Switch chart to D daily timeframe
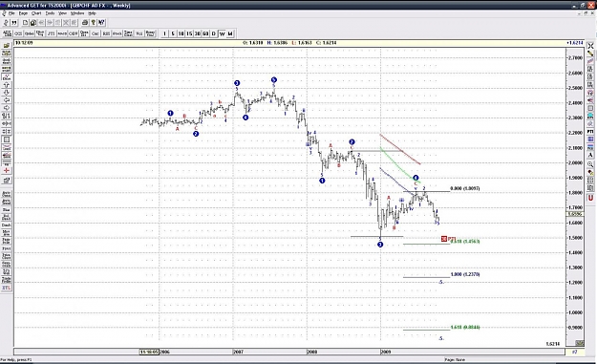Image resolution: width=597 pixels, height=364 pixels. 214,33
